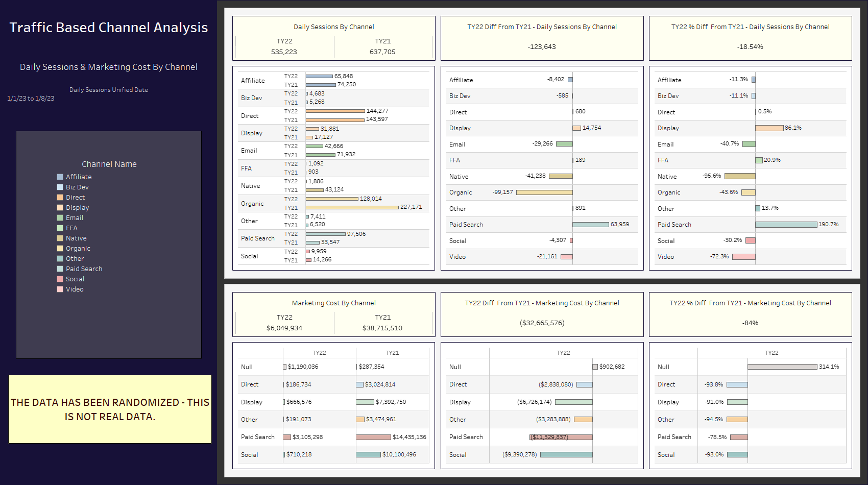Select the Organic -99,157 difference bar
This screenshot has height=485, width=868.
(544, 192)
